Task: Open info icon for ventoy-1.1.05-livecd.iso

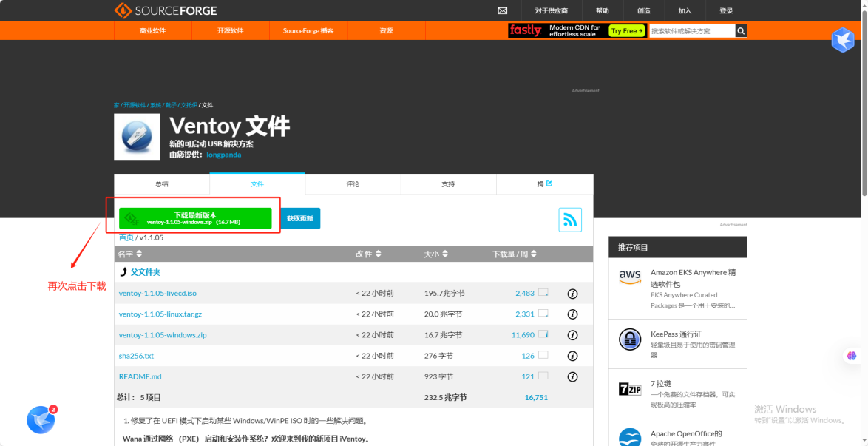Action: pos(572,294)
